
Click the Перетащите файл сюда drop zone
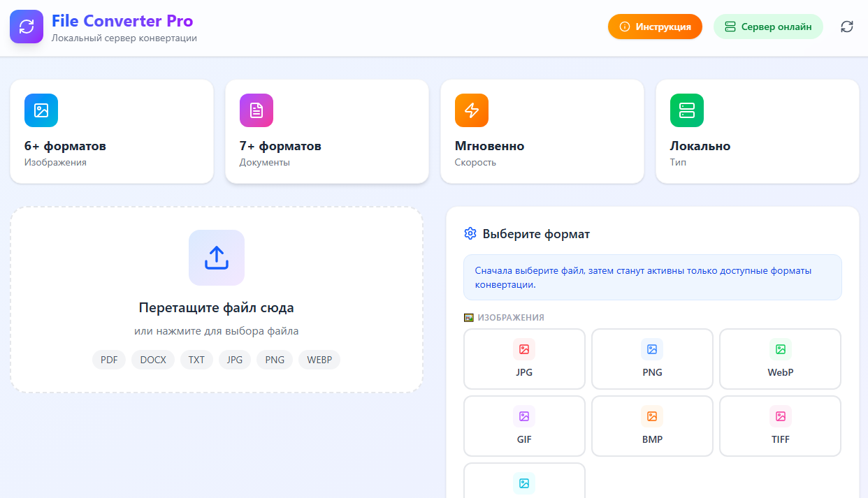click(x=217, y=307)
